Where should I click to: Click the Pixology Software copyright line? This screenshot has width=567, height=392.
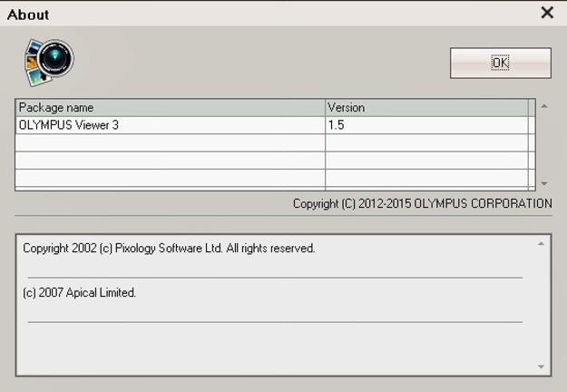169,248
